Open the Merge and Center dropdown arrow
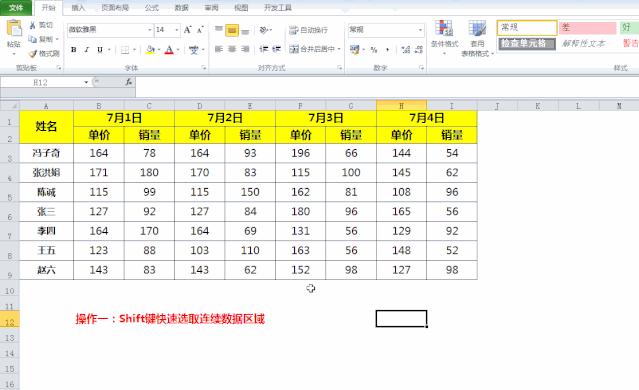 pyautogui.click(x=339, y=49)
